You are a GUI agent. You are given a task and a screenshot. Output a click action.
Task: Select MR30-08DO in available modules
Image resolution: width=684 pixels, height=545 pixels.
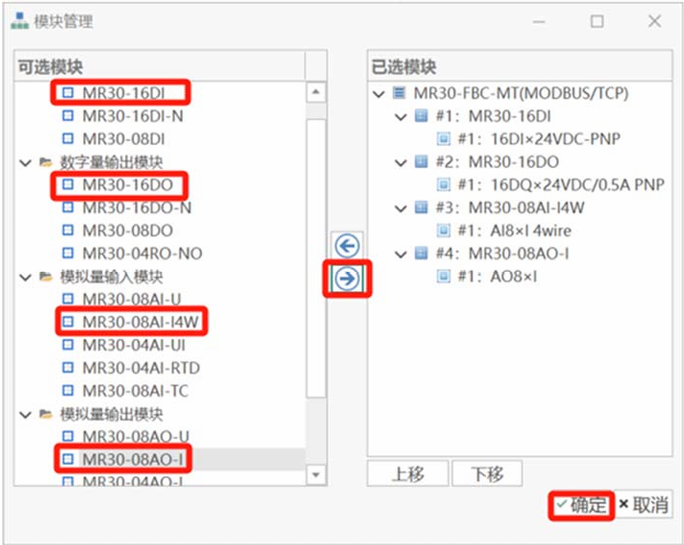[x=128, y=230]
